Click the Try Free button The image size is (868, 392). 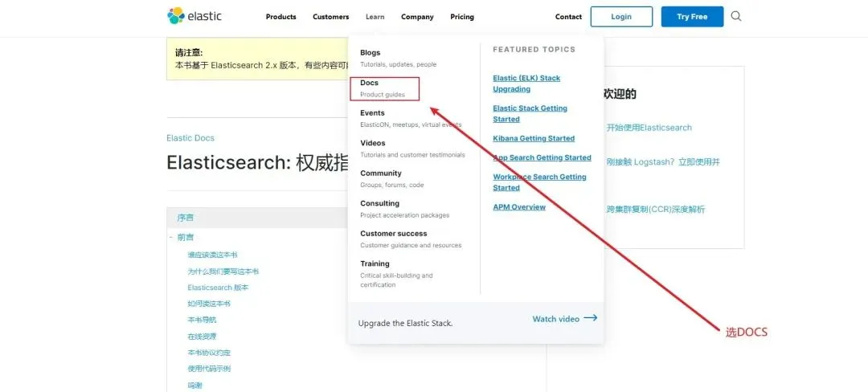click(x=692, y=17)
